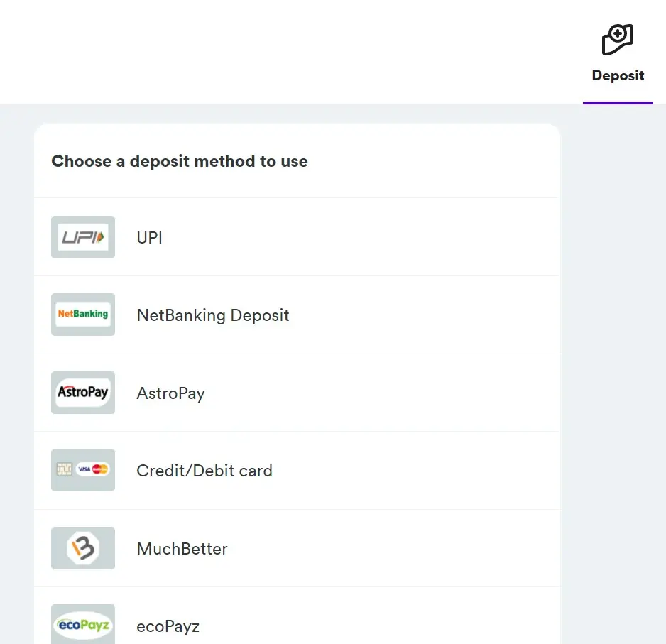Choose Credit/Debit card text option
Screen dimensions: 666x644
(204, 471)
